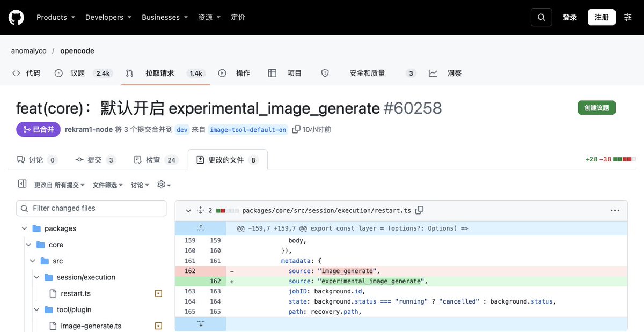Expand diff lines upward above line 159
644x332 pixels.
[x=201, y=228]
